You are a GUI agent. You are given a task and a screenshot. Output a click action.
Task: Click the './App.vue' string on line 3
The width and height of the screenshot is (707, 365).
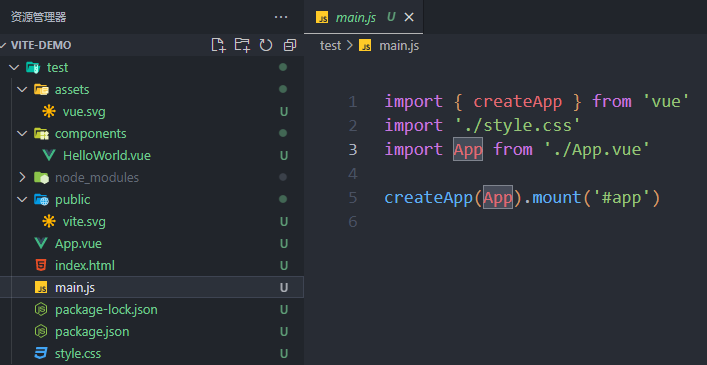click(x=597, y=149)
